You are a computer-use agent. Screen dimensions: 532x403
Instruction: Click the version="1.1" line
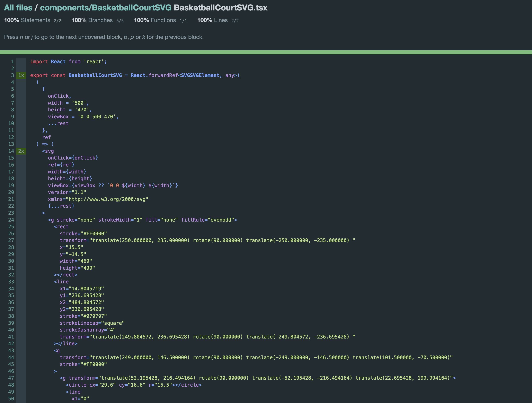pos(67,192)
